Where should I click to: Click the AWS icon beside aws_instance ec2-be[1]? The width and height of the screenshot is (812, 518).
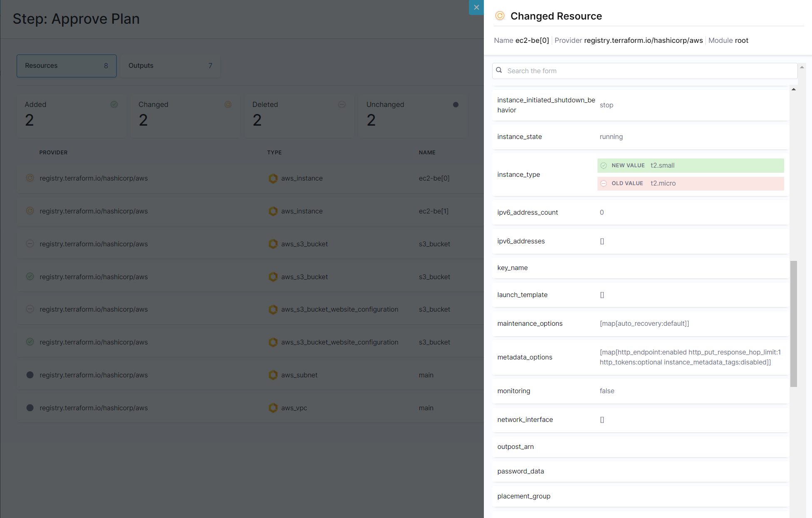point(273,211)
